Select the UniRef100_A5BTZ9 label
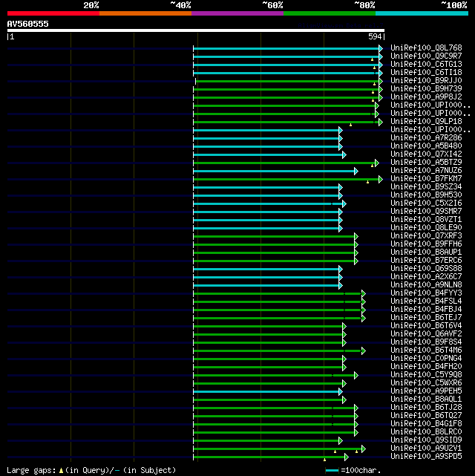Viewport: 475px width, 476px height. pos(426,163)
